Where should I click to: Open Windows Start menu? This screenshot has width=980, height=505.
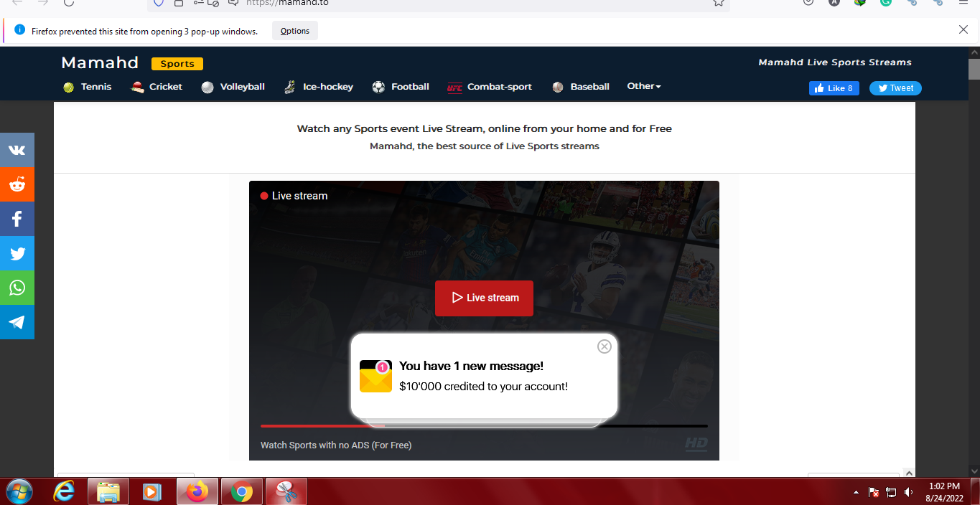pos(20,491)
